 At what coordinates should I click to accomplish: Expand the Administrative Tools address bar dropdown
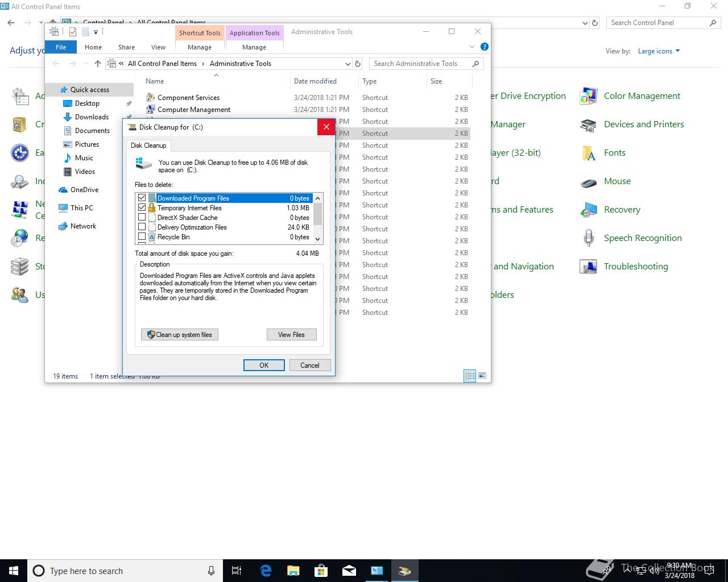pos(348,64)
